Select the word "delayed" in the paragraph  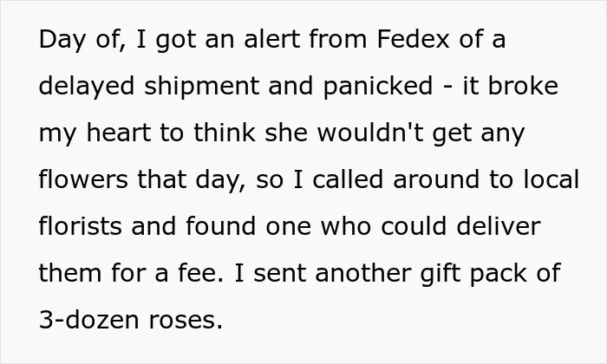87,88
